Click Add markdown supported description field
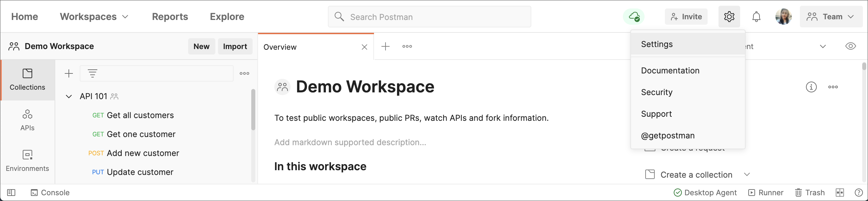Image resolution: width=868 pixels, height=201 pixels. pos(350,142)
